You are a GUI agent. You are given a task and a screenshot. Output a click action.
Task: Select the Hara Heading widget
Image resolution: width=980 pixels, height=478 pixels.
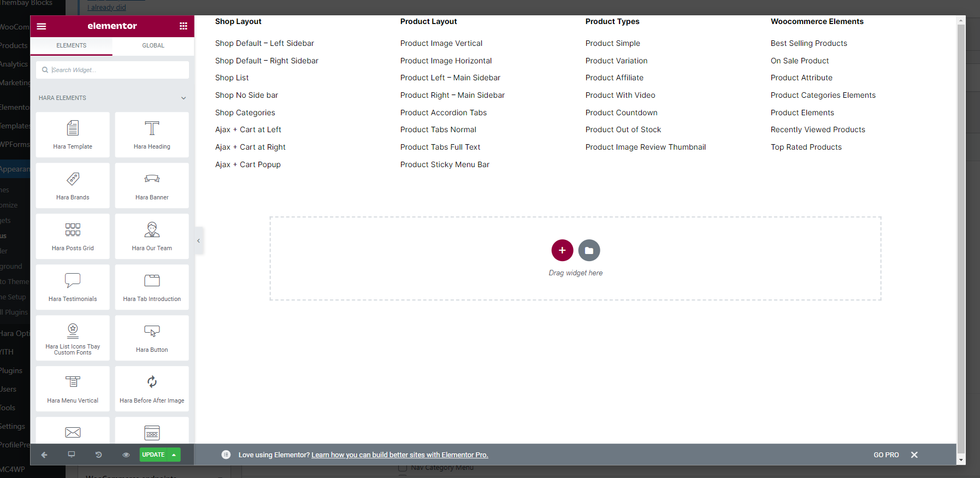click(x=152, y=134)
